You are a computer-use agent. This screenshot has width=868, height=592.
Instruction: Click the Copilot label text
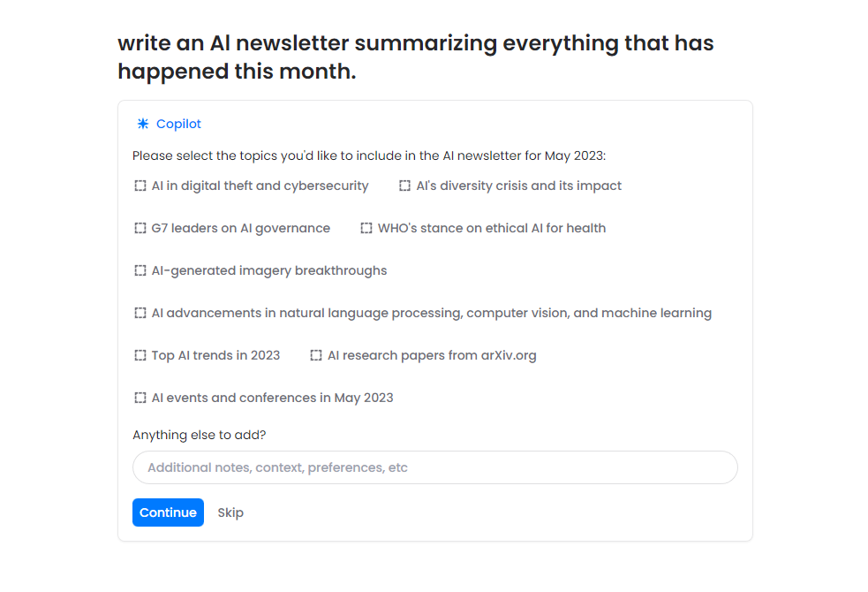tap(178, 125)
